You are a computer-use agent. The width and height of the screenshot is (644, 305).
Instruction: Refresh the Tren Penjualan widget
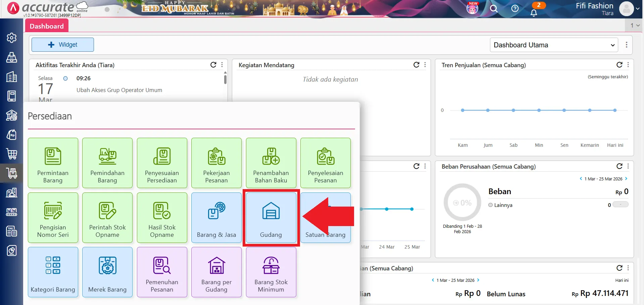(619, 65)
